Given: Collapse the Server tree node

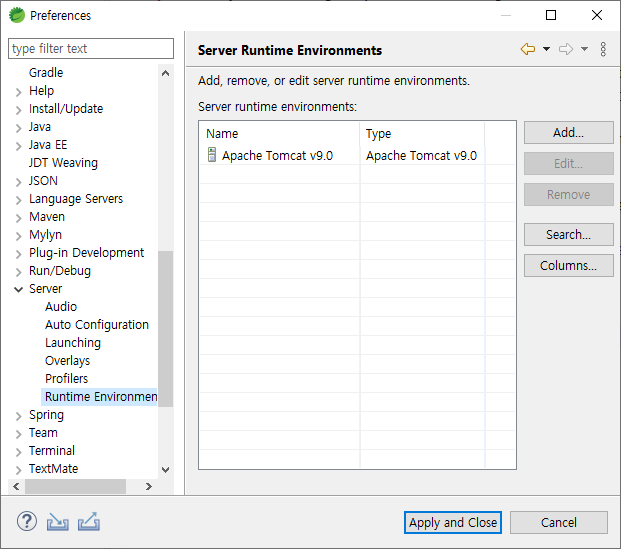Looking at the screenshot, I should [x=18, y=290].
